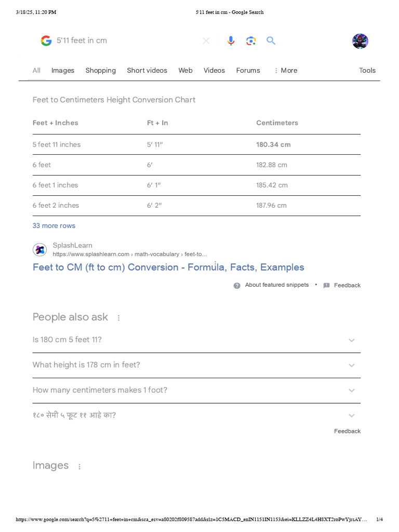The image size is (399, 532).
Task: Open People also ask options menu
Action: pos(118,318)
